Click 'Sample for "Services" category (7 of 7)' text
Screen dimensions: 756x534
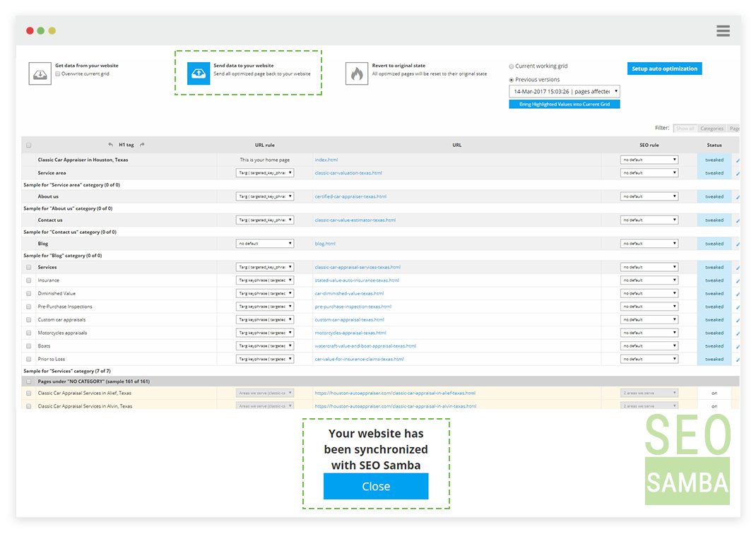(x=67, y=371)
